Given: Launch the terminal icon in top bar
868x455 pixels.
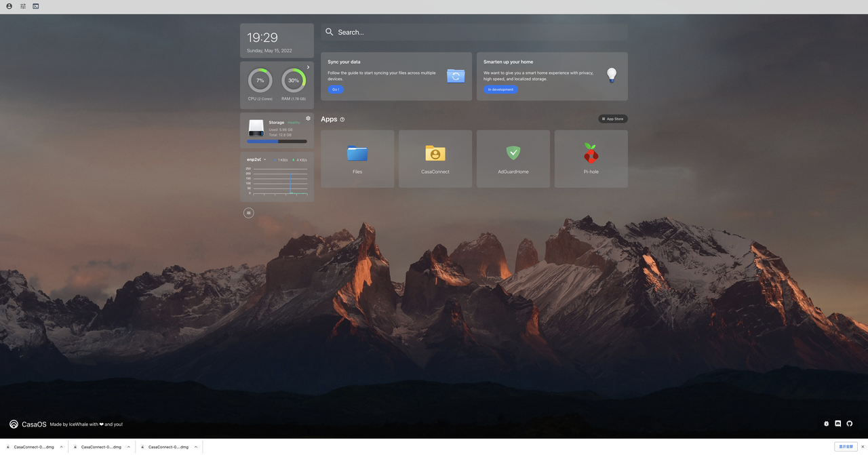Looking at the screenshot, I should tap(36, 6).
